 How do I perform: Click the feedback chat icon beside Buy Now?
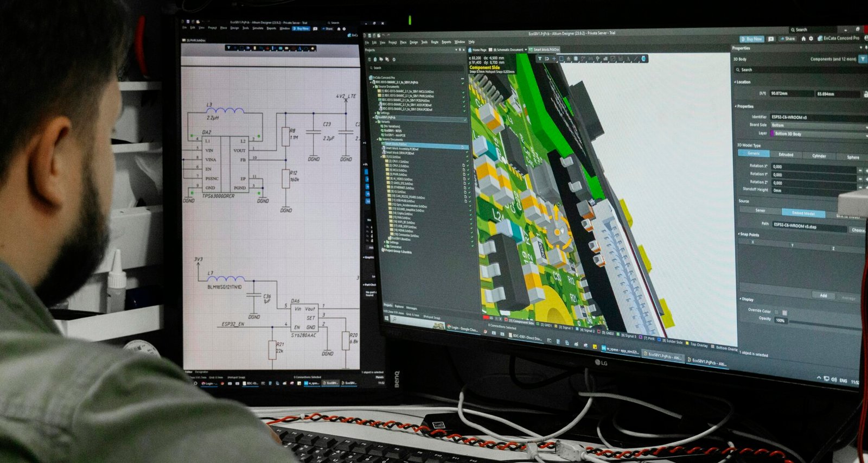pos(771,39)
